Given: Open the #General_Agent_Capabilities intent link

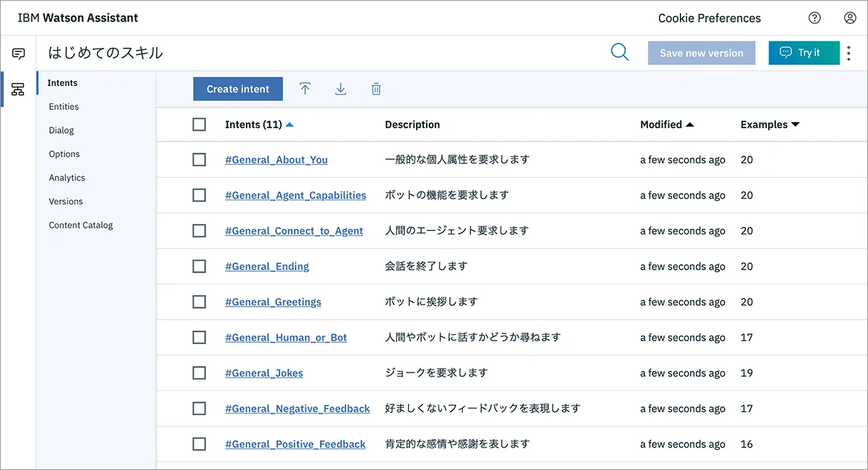Looking at the screenshot, I should [x=296, y=195].
